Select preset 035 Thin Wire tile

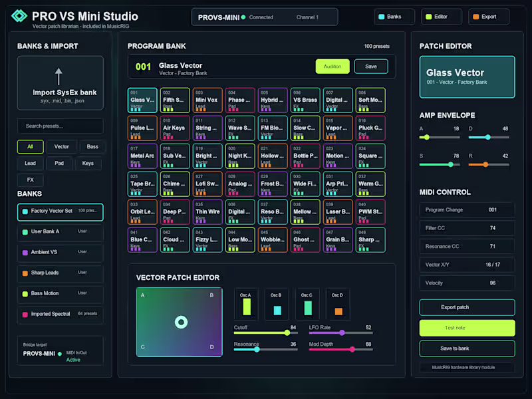[207, 211]
